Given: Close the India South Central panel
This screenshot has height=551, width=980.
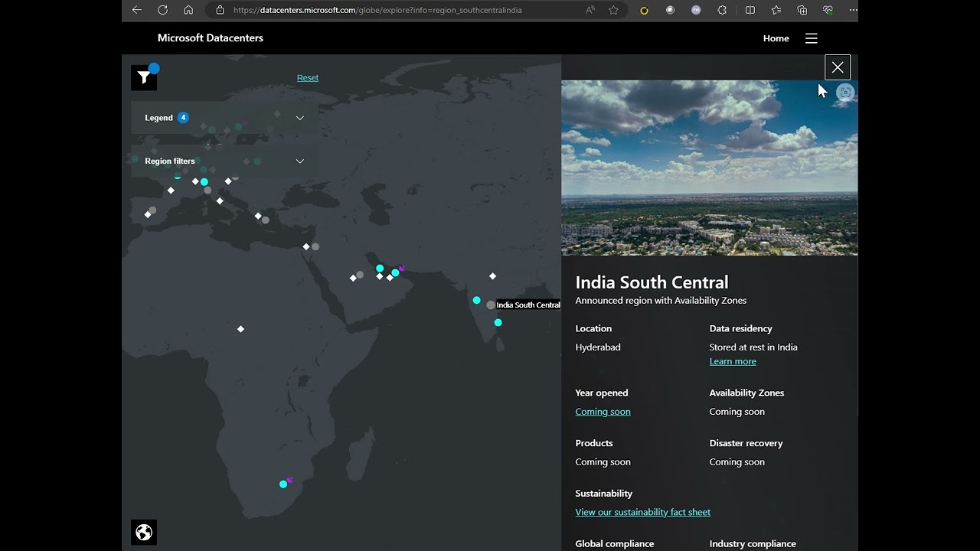Looking at the screenshot, I should (838, 67).
